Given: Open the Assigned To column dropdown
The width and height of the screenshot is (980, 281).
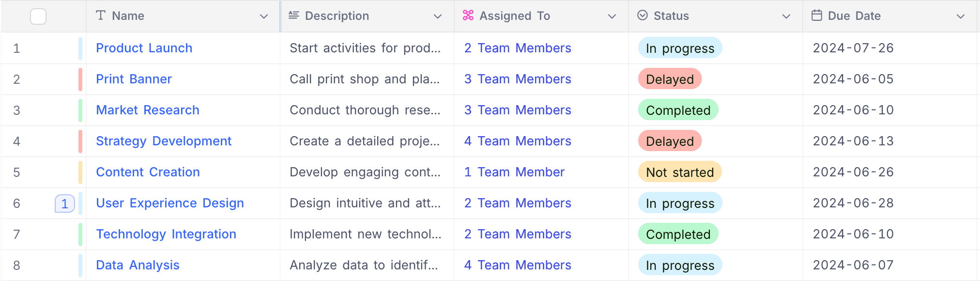Looking at the screenshot, I should [x=612, y=16].
